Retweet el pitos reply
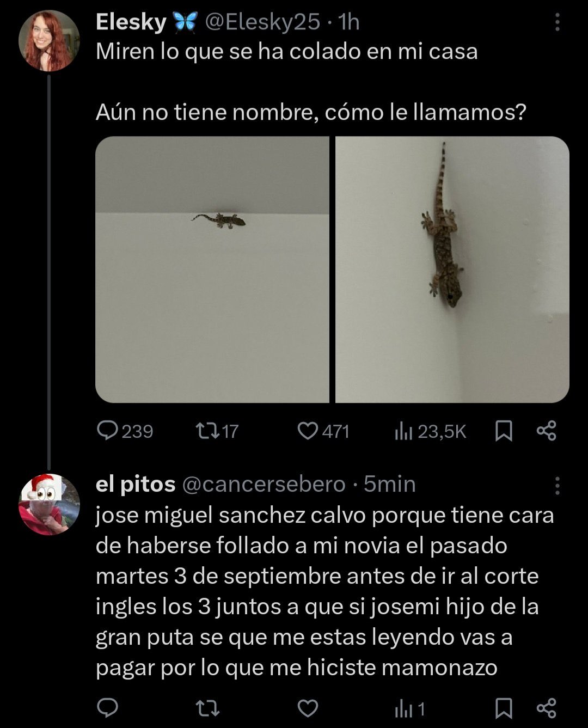This screenshot has height=728, width=588. click(x=207, y=708)
